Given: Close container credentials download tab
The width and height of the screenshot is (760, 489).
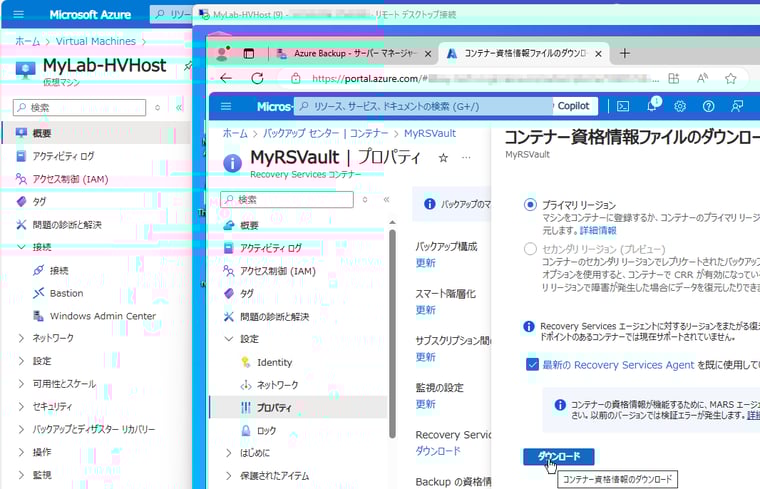Looking at the screenshot, I should tap(599, 54).
